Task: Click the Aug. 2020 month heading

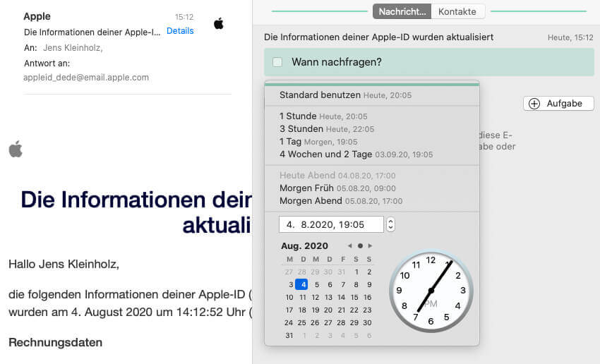Action: pyautogui.click(x=305, y=246)
